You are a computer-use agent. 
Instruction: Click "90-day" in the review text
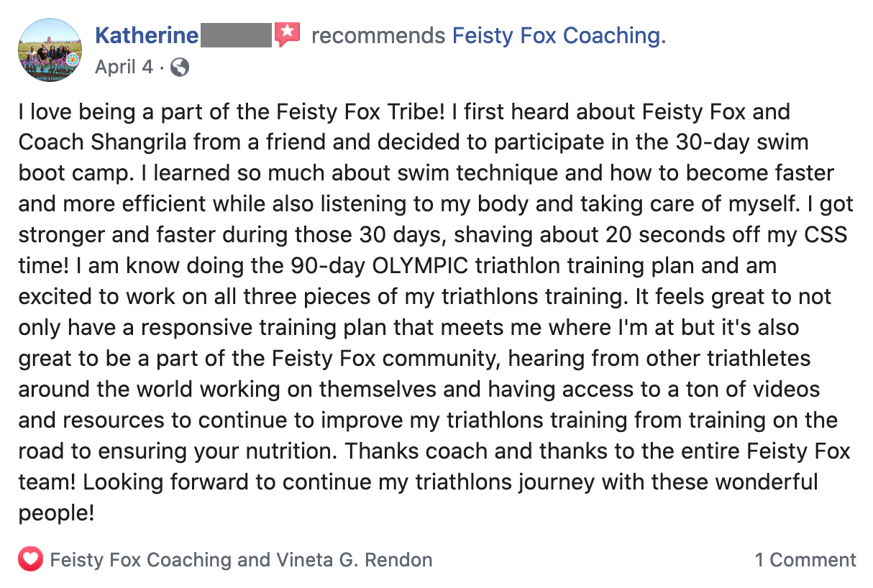pos(331,266)
